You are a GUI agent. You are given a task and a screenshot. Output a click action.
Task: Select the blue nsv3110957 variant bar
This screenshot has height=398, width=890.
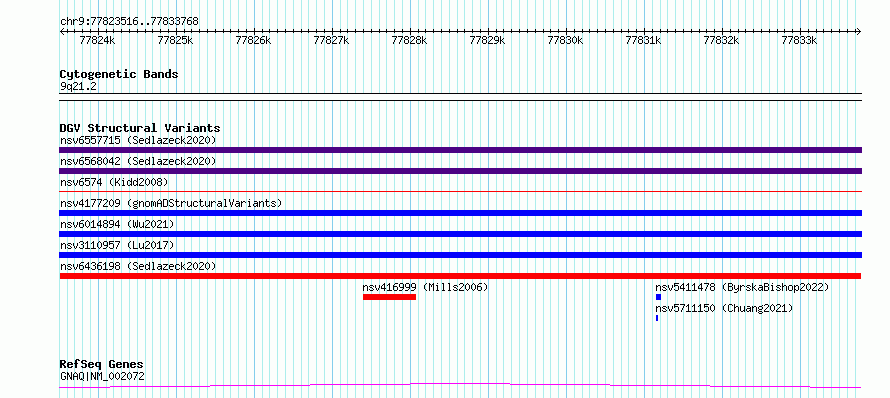[460, 255]
